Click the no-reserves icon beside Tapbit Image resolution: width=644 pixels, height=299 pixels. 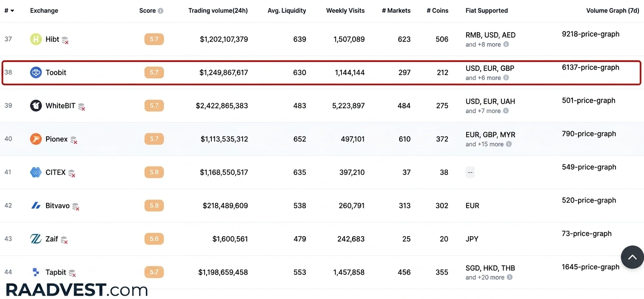72,274
